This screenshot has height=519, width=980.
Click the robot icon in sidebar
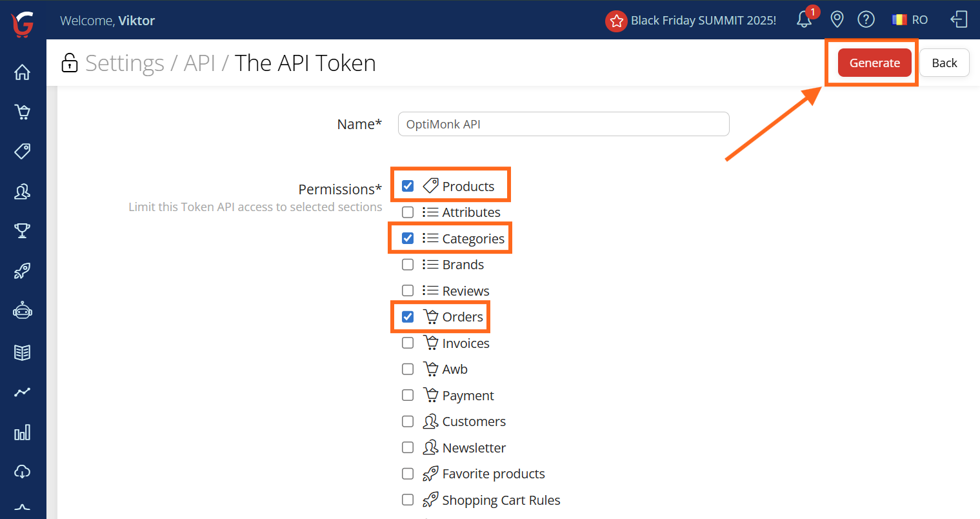[x=23, y=311]
